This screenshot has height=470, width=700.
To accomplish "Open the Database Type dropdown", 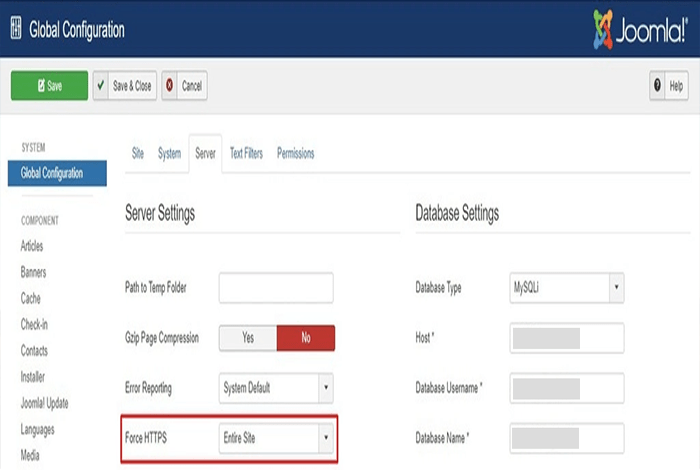I will (567, 288).
